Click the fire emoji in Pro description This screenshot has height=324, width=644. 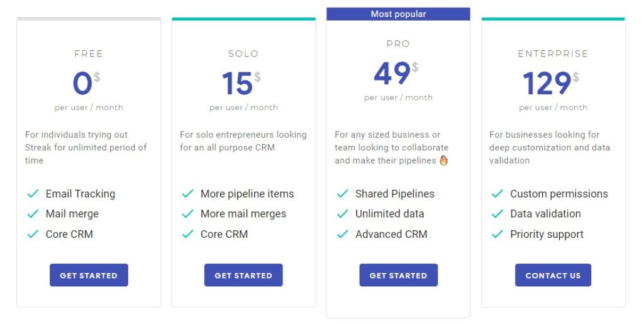(443, 160)
